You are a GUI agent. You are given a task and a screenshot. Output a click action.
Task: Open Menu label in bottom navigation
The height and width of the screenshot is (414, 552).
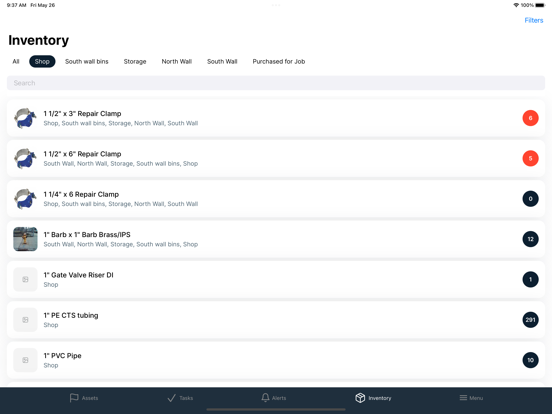476,398
